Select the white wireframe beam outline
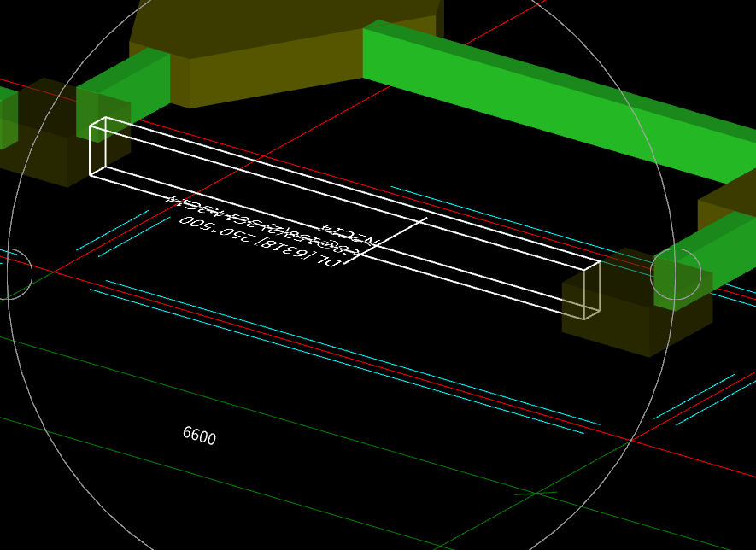This screenshot has width=756, height=550. point(345,218)
